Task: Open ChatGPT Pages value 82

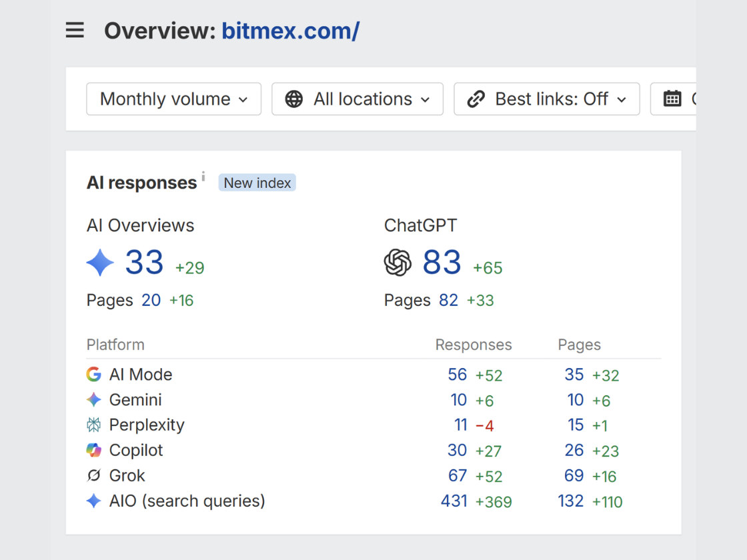Action: [x=448, y=300]
